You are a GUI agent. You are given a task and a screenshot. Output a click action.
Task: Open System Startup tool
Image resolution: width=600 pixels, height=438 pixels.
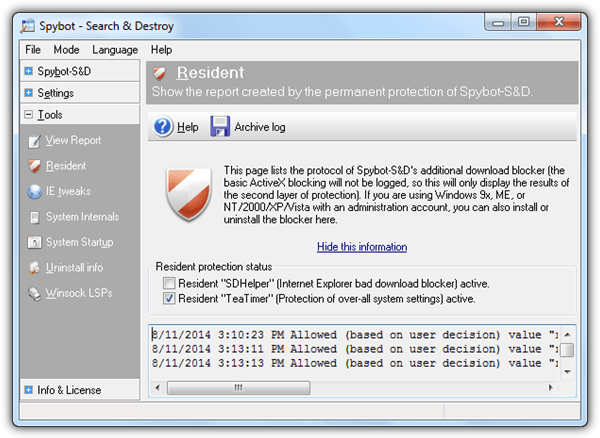(x=80, y=242)
